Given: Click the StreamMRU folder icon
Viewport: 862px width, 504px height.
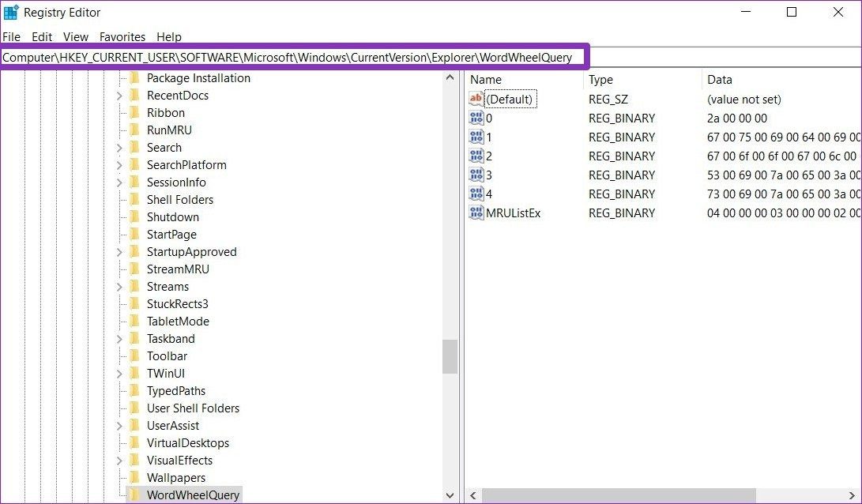Looking at the screenshot, I should coord(134,269).
